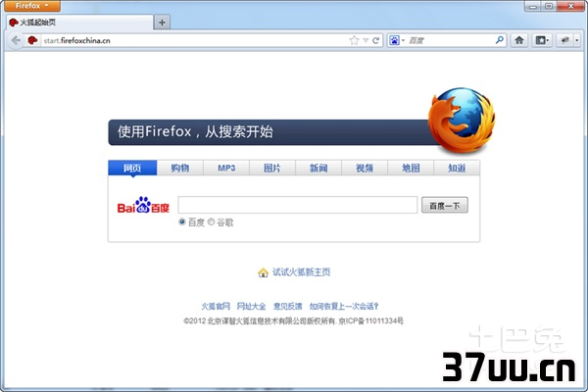Open the bookmarks menu toolbar button

tap(542, 40)
